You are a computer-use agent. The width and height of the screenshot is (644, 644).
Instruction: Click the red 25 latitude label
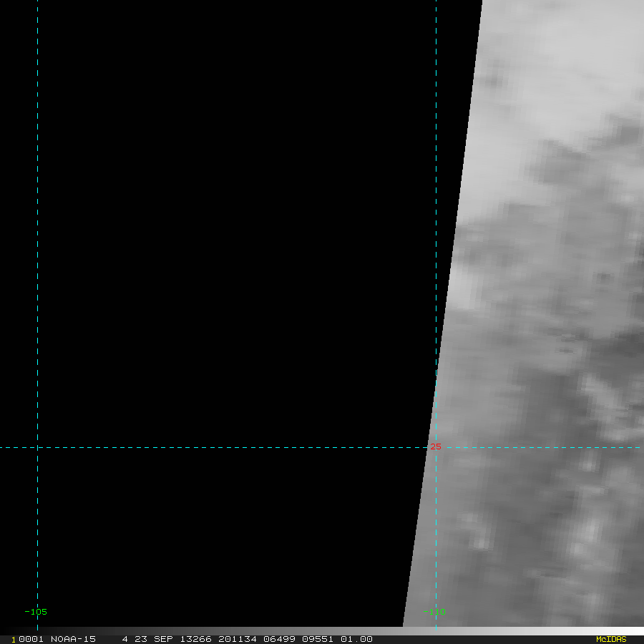435,447
